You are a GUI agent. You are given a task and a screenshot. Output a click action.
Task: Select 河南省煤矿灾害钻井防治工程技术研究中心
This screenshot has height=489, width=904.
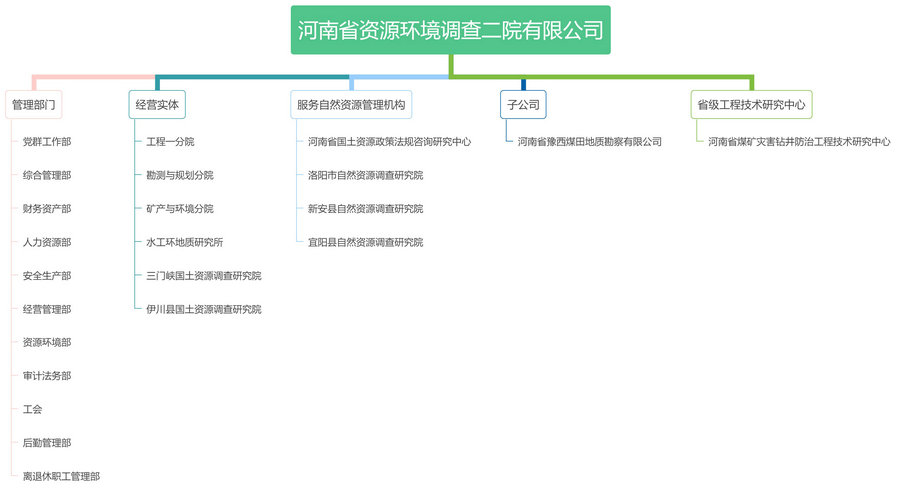pos(799,141)
